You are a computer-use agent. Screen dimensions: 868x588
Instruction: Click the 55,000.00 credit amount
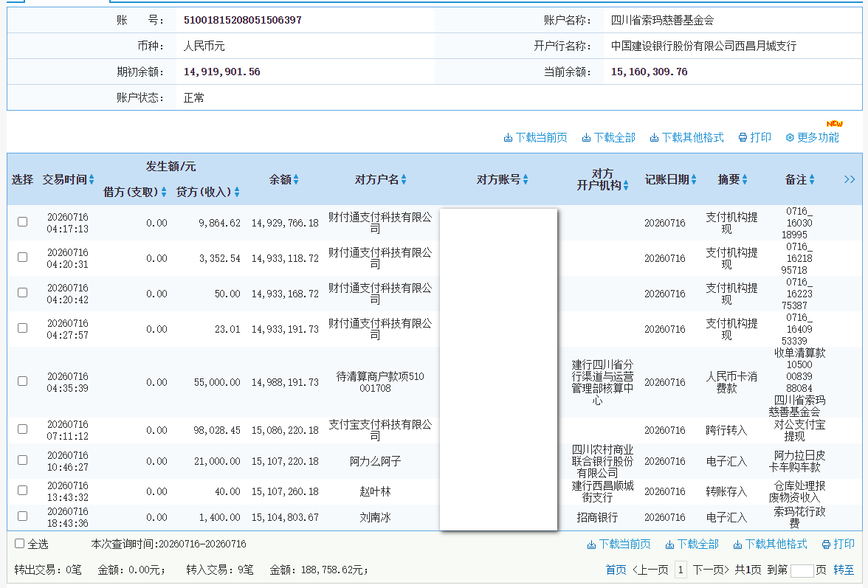click(217, 382)
